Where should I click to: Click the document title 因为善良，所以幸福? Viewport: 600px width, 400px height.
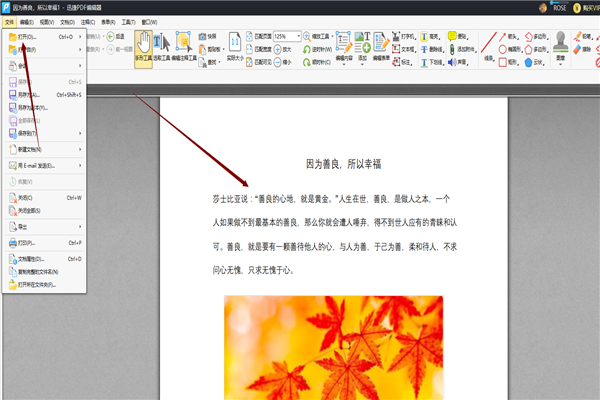click(x=343, y=164)
